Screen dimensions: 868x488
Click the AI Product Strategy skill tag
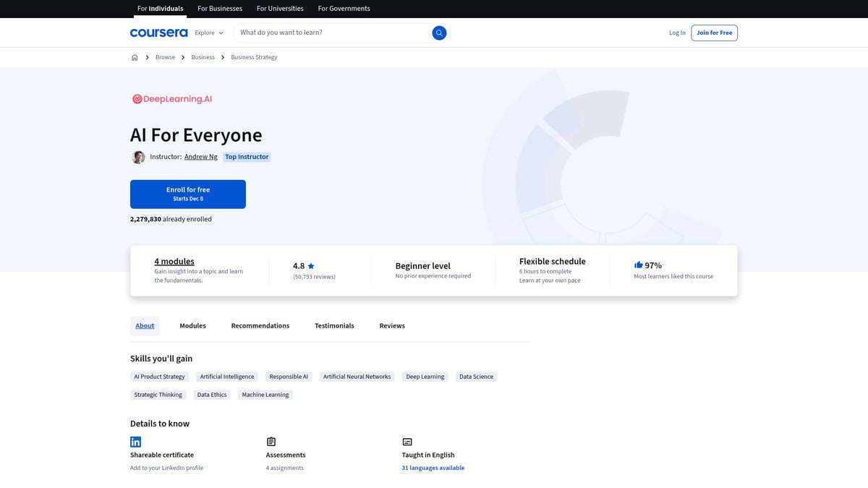[x=160, y=377]
